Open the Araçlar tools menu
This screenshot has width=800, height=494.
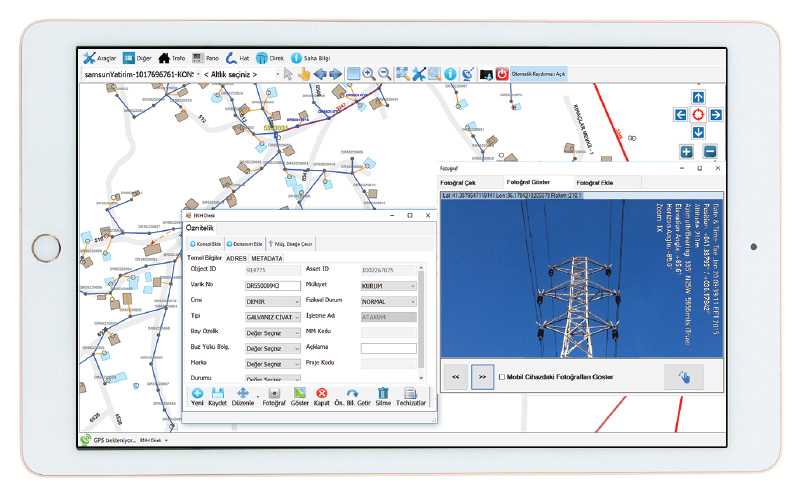pos(99,58)
